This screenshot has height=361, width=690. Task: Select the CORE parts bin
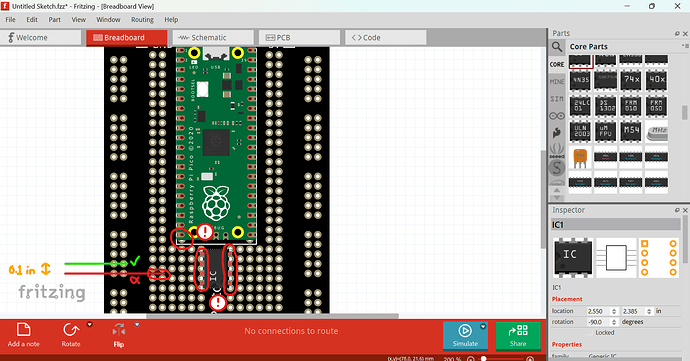tap(557, 64)
